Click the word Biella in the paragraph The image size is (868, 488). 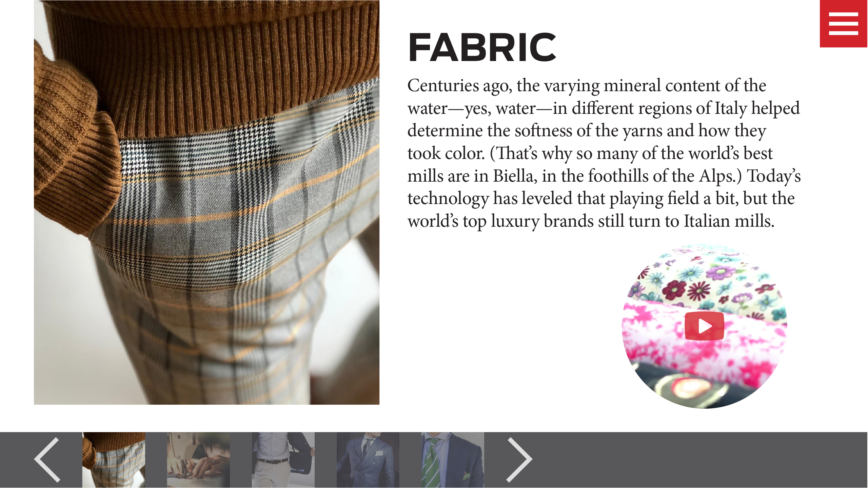pos(515,176)
